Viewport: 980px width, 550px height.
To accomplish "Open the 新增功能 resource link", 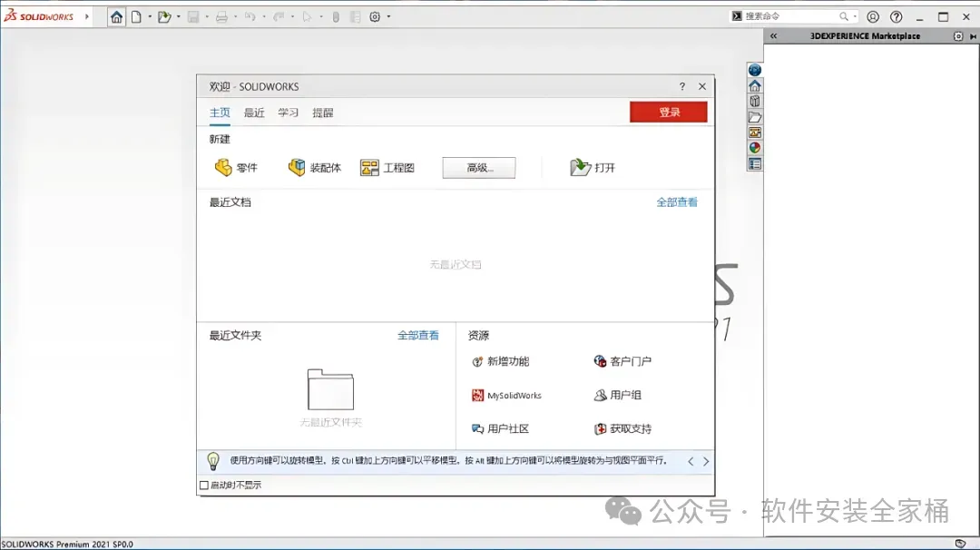I will click(x=501, y=361).
